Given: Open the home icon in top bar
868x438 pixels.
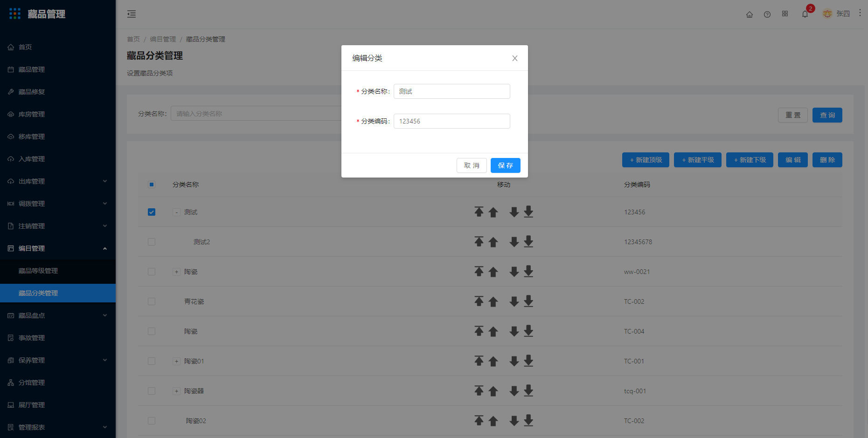Looking at the screenshot, I should point(750,14).
